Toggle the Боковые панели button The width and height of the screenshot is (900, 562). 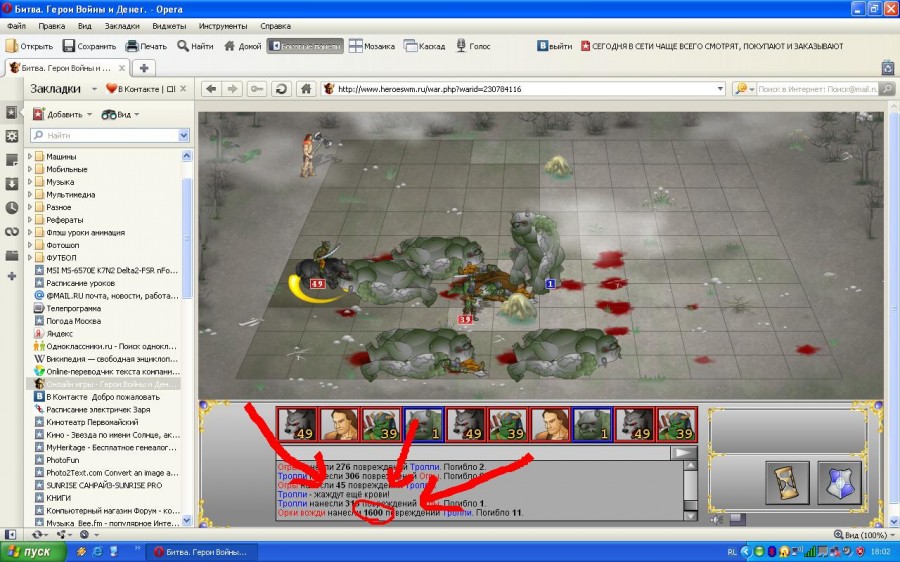click(x=305, y=46)
